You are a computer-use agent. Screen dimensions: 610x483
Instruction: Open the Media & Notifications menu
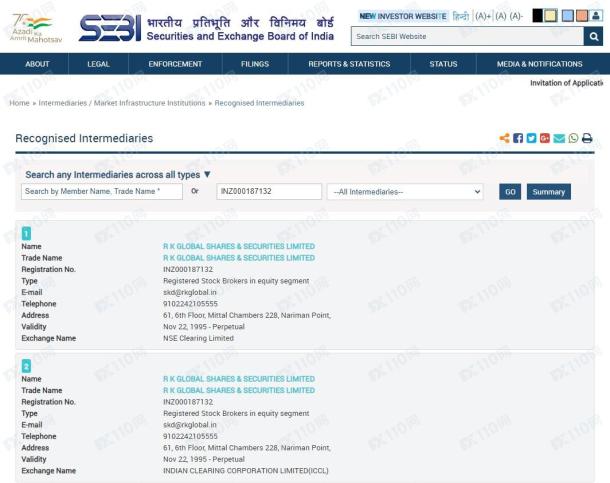click(x=540, y=64)
